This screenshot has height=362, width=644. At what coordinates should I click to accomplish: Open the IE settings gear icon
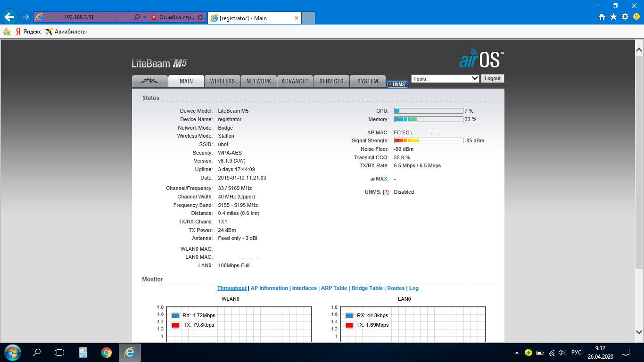[625, 17]
